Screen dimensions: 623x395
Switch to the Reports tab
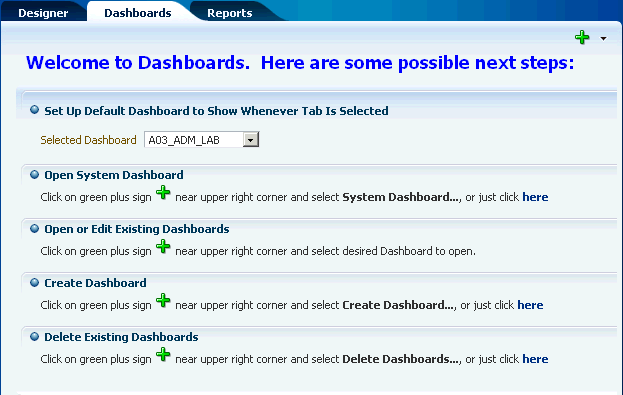click(230, 13)
